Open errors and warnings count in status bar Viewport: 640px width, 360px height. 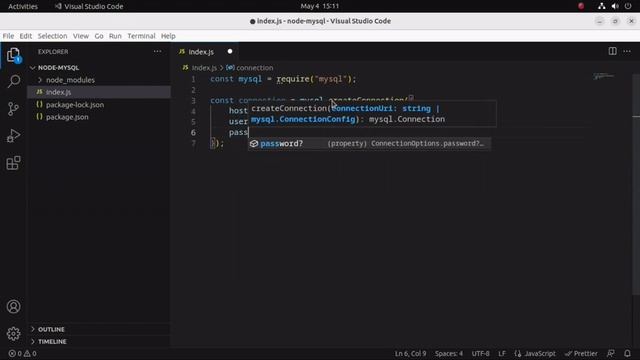[23, 353]
